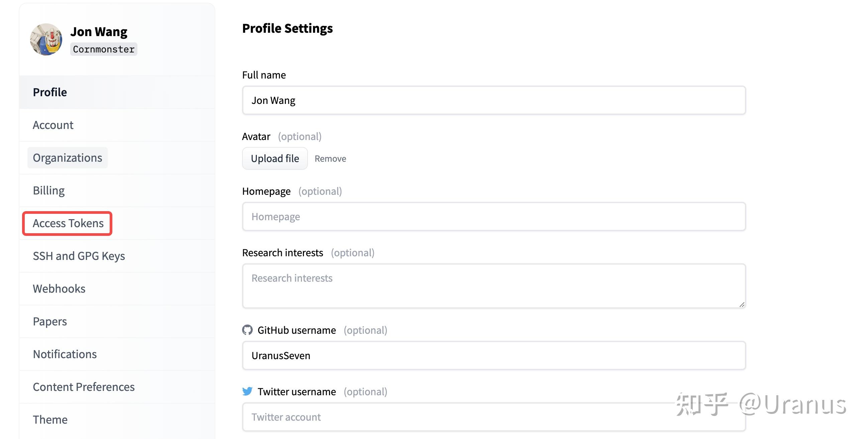
Task: Go to Account settings
Action: [53, 125]
